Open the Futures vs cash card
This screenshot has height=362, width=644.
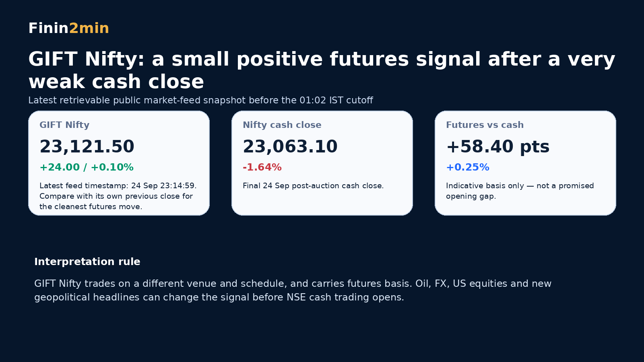tap(525, 163)
